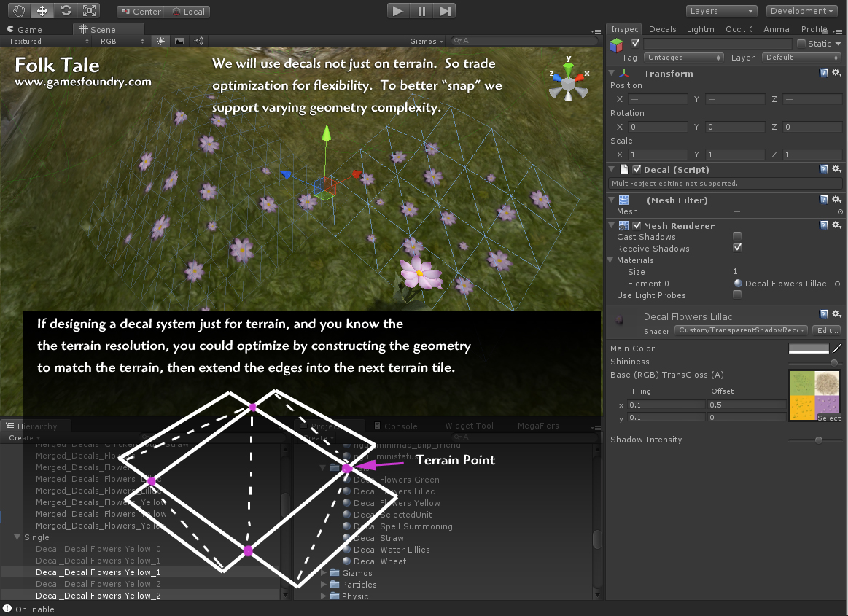
Task: Click the scene search field
Action: point(524,41)
